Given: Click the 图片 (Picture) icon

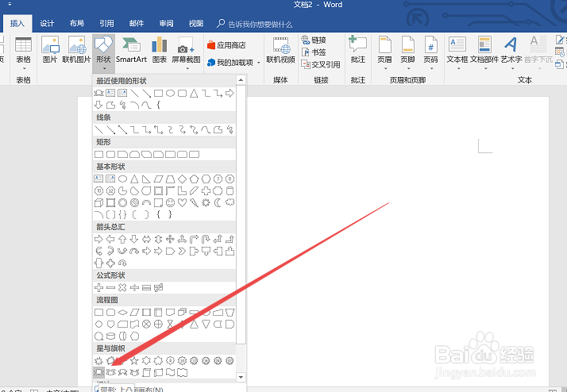Looking at the screenshot, I should 50,50.
